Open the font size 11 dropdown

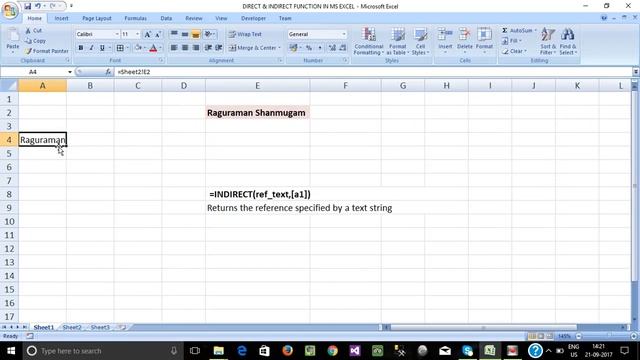(x=137, y=34)
